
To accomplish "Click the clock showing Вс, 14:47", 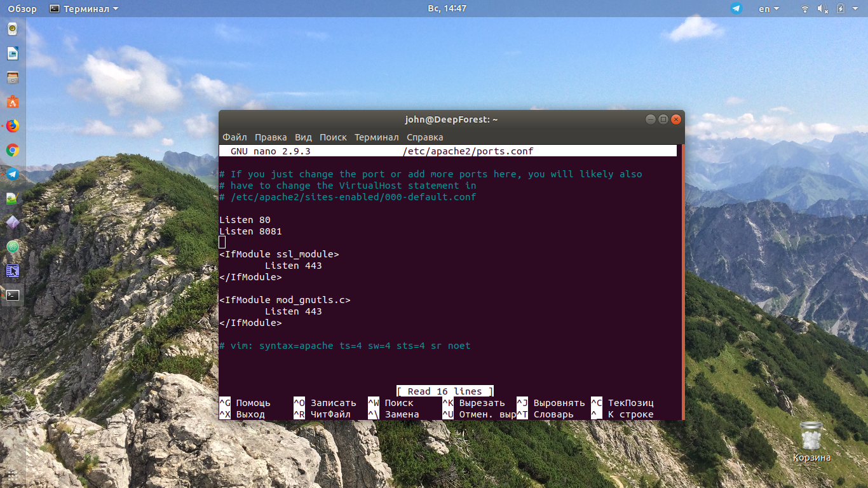I will coord(448,9).
